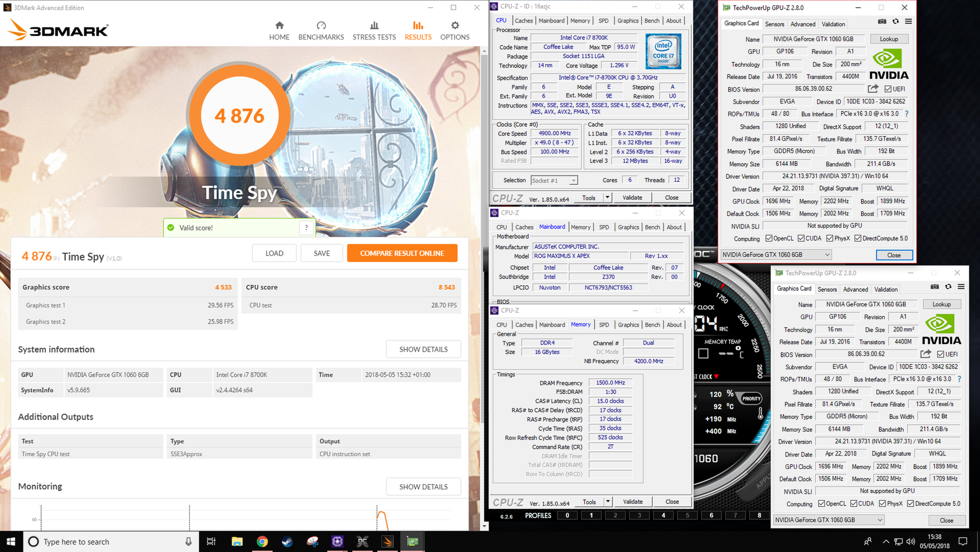Open File Explorer from the taskbar
The width and height of the screenshot is (980, 552).
coord(237,542)
